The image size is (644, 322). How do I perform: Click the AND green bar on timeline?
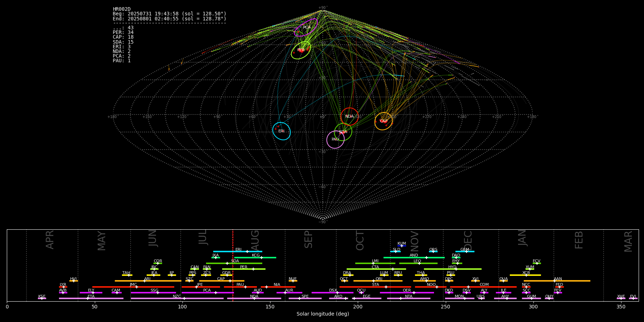pos(414,257)
